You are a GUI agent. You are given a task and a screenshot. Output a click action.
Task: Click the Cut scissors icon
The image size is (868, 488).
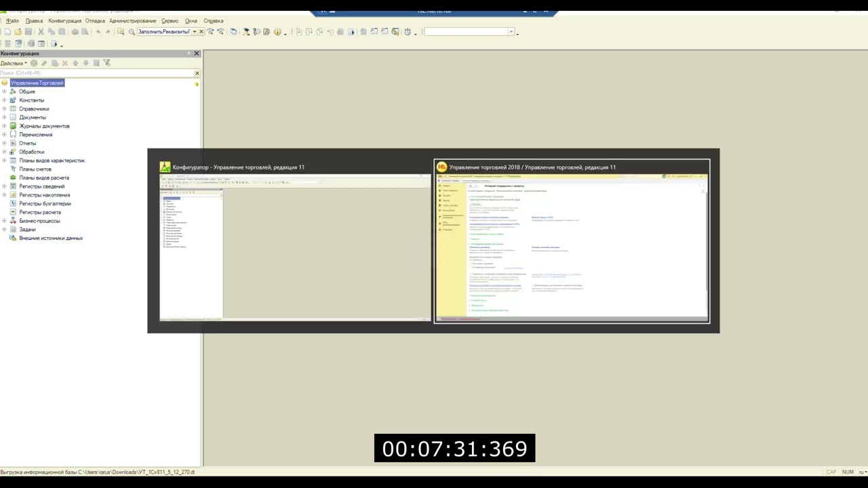[41, 32]
